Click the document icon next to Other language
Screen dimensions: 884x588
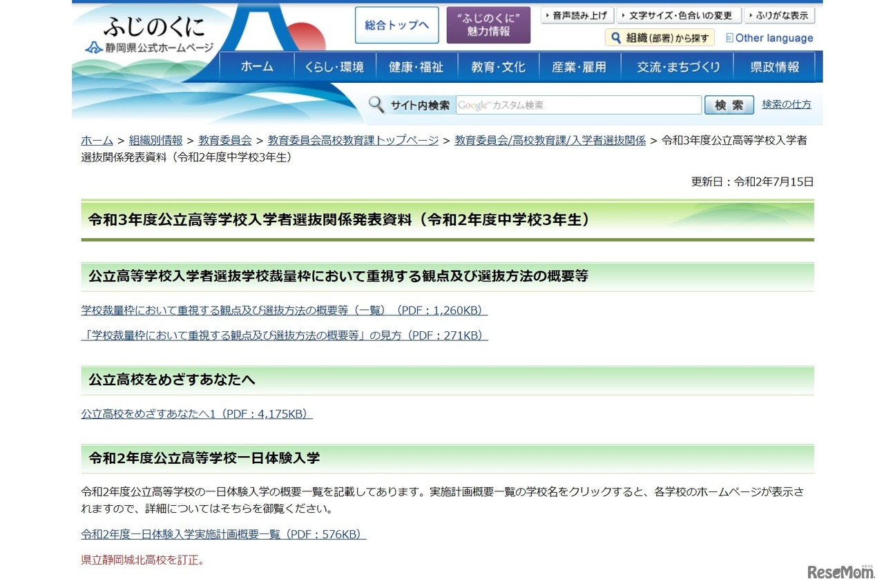point(729,39)
